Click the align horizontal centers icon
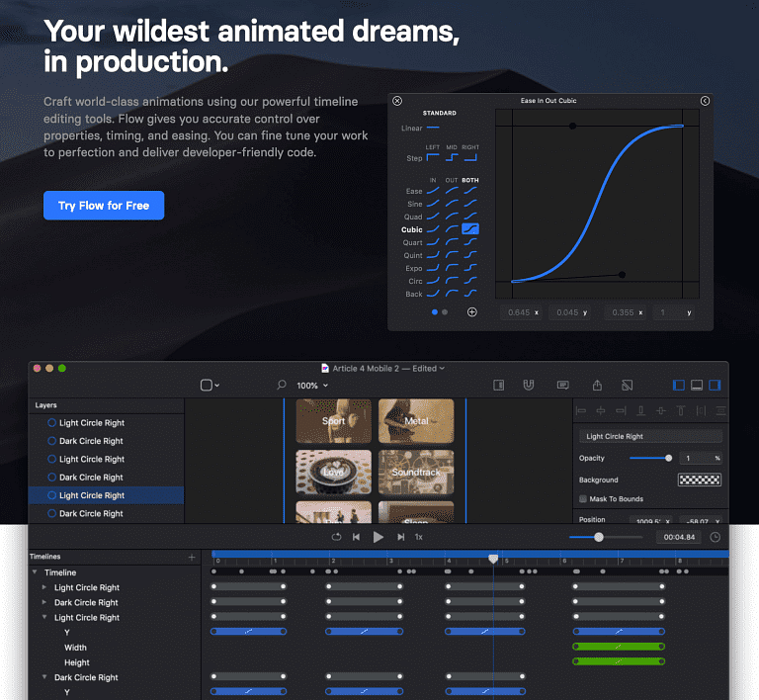This screenshot has height=700, width=759. (x=601, y=411)
